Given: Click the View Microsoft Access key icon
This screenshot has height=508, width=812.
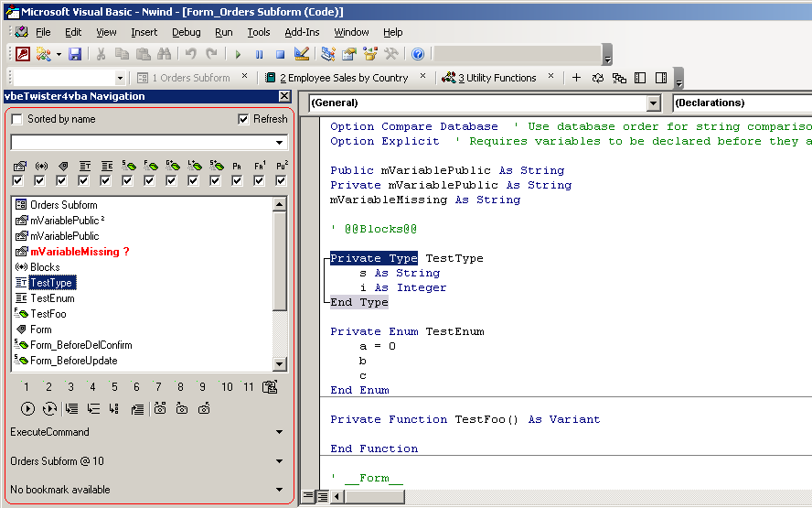Looking at the screenshot, I should [x=22, y=54].
